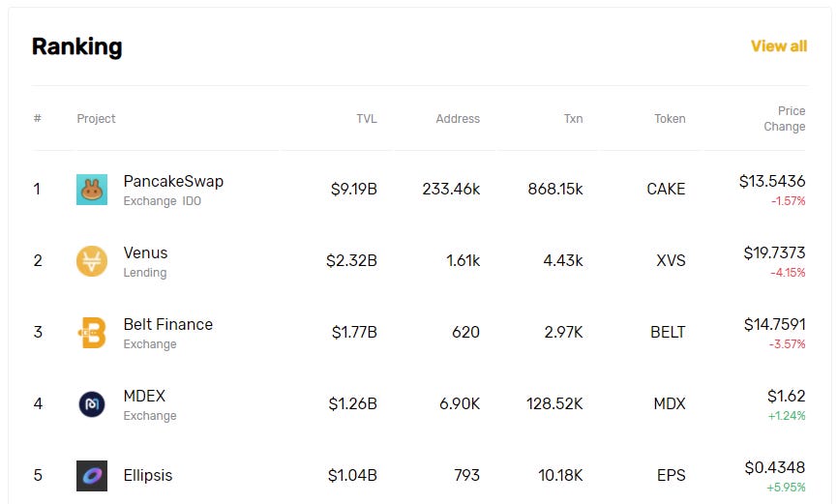The image size is (838, 504).
Task: Click the BELT token symbol
Action: [x=668, y=333]
